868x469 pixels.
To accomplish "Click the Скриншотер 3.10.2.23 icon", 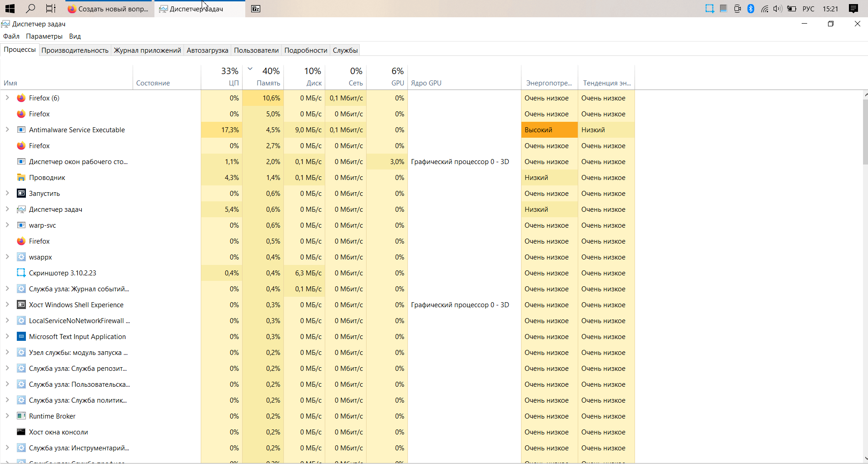I will [x=21, y=273].
